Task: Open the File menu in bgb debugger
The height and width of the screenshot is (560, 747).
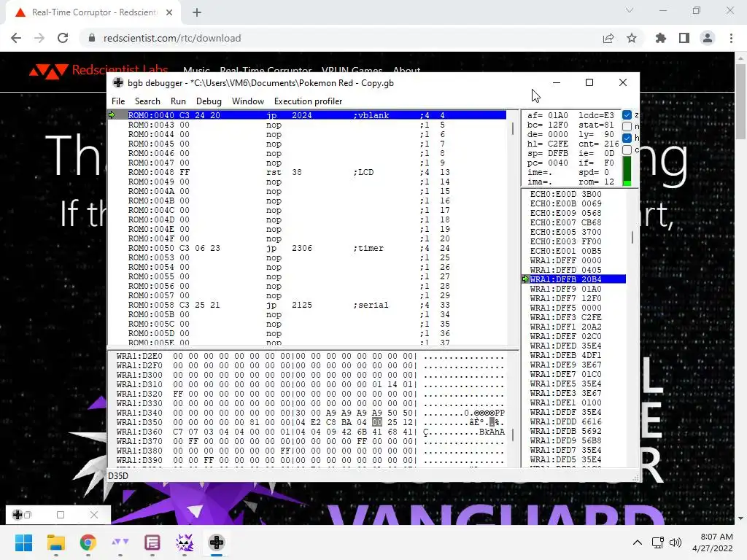Action: [117, 101]
